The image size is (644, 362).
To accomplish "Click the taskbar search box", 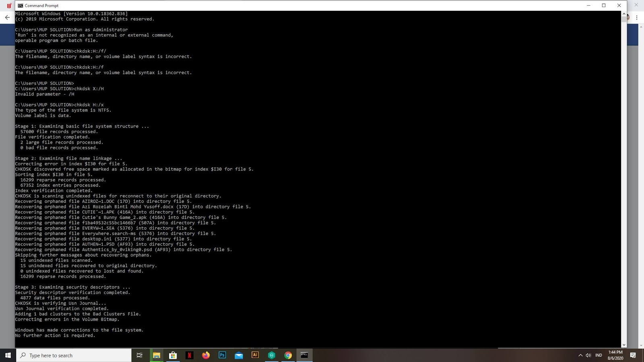I will pyautogui.click(x=74, y=355).
